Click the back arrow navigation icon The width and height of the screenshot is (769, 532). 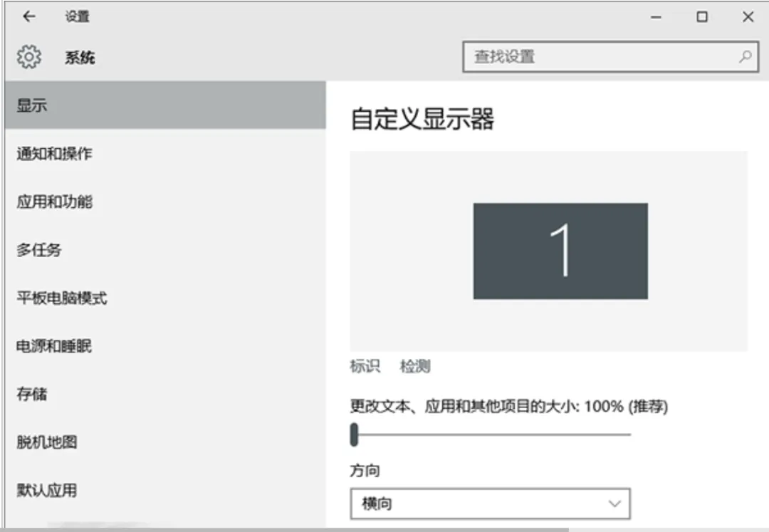(x=28, y=16)
